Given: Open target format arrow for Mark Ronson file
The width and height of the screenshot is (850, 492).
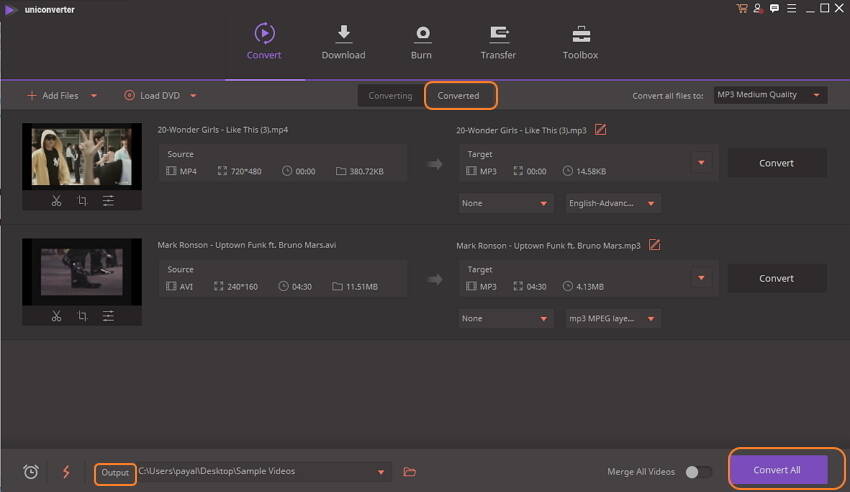Looking at the screenshot, I should pyautogui.click(x=701, y=278).
